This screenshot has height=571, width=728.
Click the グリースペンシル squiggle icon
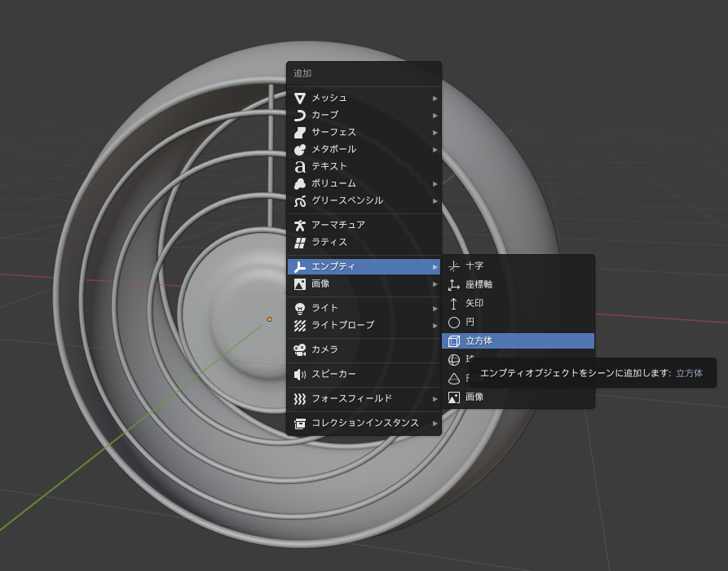click(300, 201)
